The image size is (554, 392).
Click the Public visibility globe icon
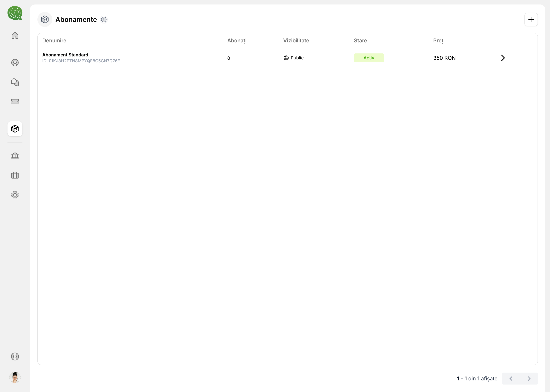(286, 58)
